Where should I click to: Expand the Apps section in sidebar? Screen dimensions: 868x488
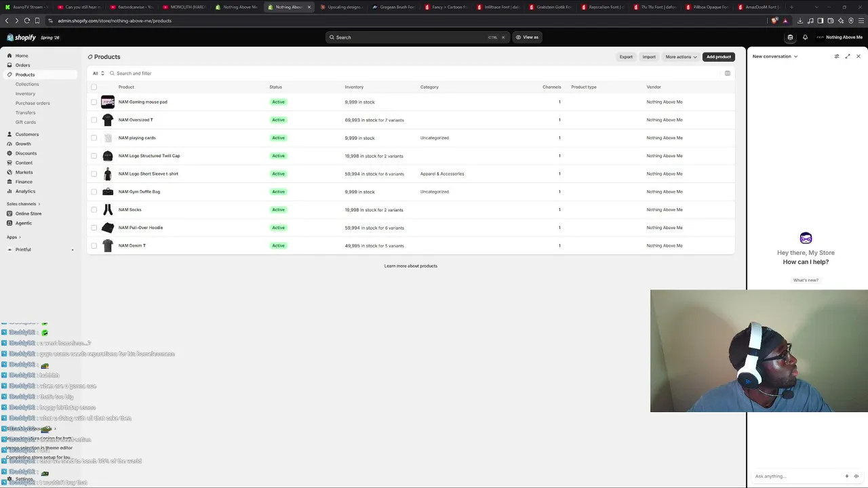coord(14,237)
